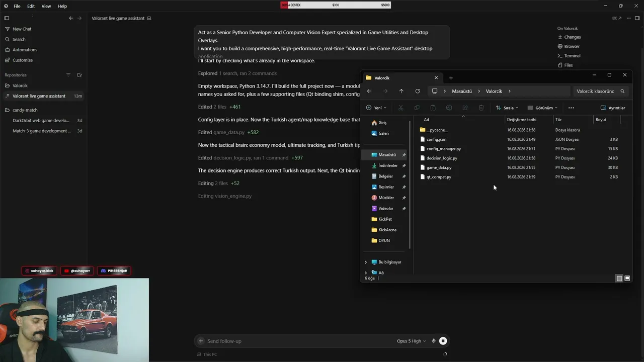Viewport: 644px width, 362px height.
Task: Open Customize in the sidebar
Action: pyautogui.click(x=22, y=60)
